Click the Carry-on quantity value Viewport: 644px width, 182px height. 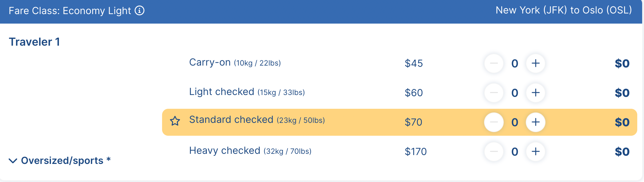click(515, 64)
